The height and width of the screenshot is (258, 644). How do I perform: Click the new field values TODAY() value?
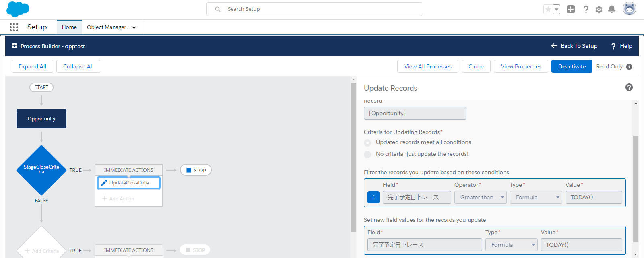[x=582, y=245]
